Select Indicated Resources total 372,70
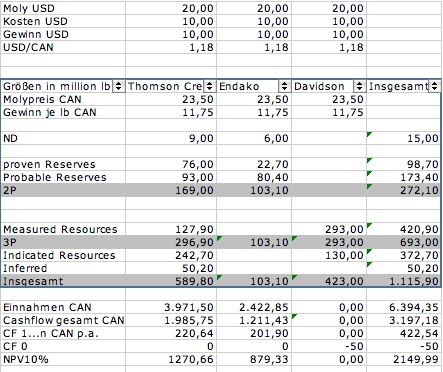This screenshot has height=372, width=443. point(404,255)
